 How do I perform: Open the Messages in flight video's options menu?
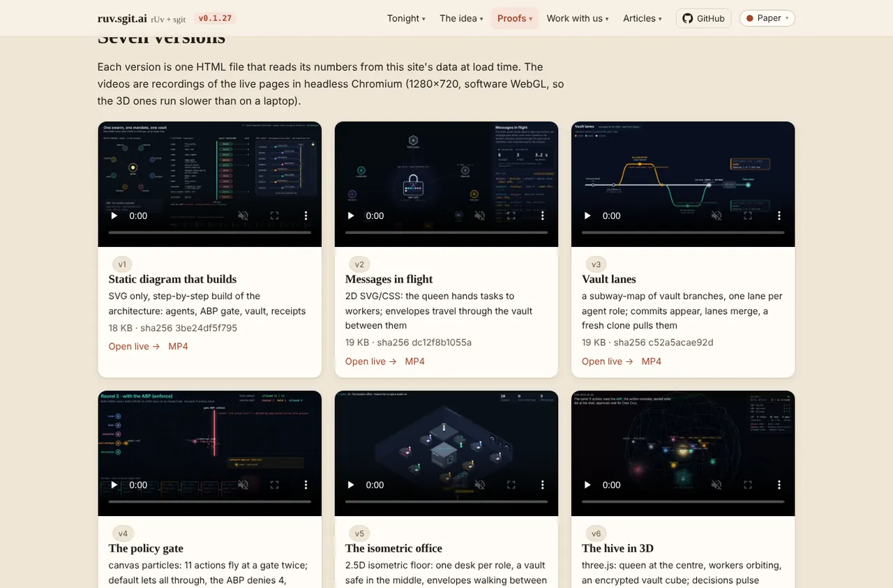click(x=542, y=216)
